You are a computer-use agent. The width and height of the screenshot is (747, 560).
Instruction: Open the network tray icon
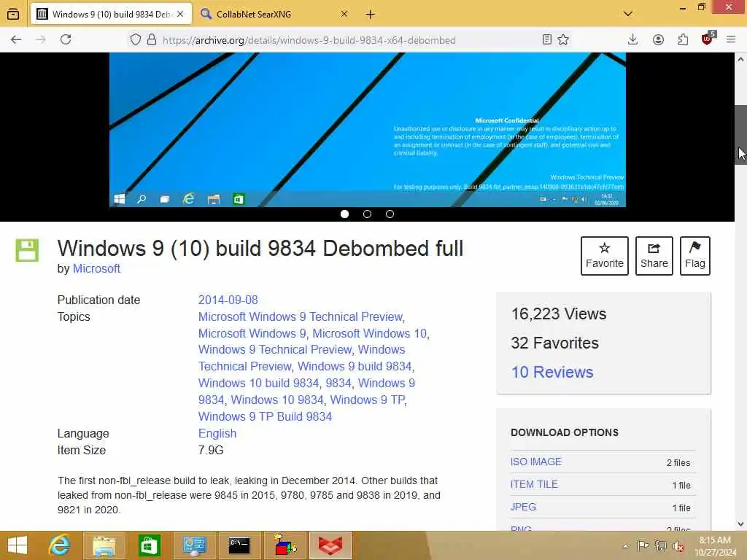coord(660,545)
